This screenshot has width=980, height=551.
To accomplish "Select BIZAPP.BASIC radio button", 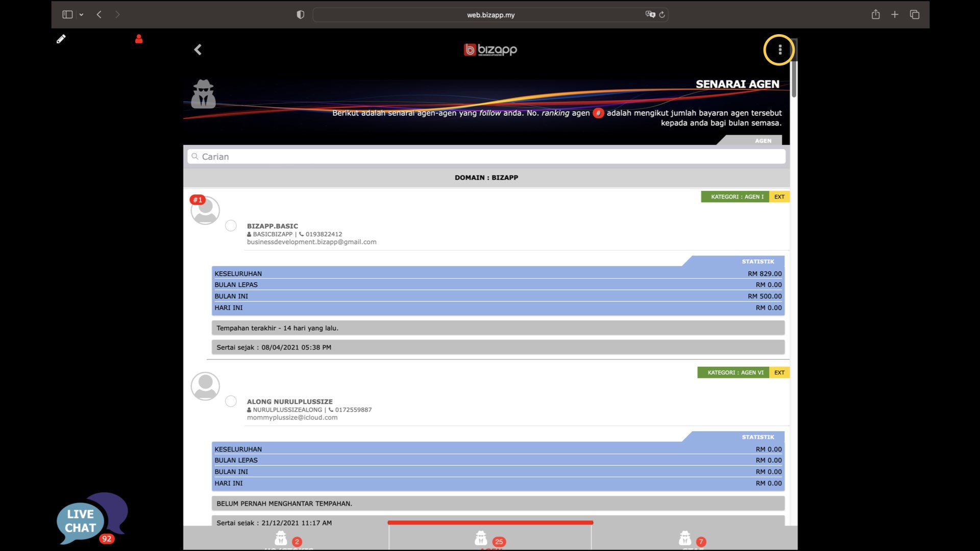I will tap(231, 226).
